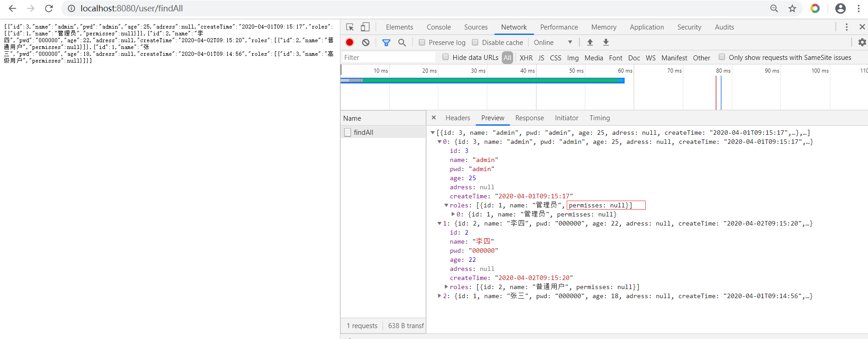The width and height of the screenshot is (868, 339).
Task: Switch to the Console tab
Action: pos(439,27)
